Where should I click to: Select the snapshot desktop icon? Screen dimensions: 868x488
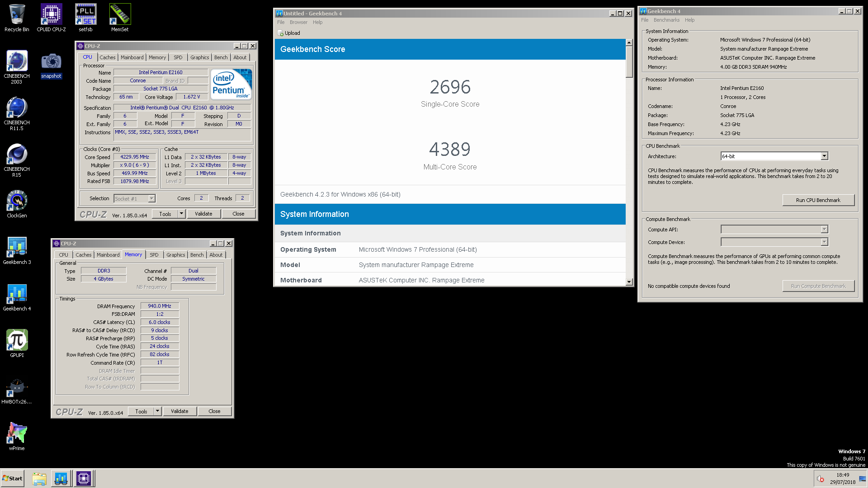click(x=51, y=66)
